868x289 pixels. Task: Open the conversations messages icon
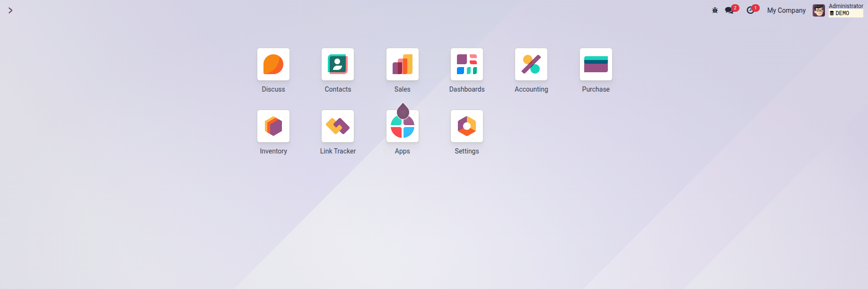coord(729,10)
